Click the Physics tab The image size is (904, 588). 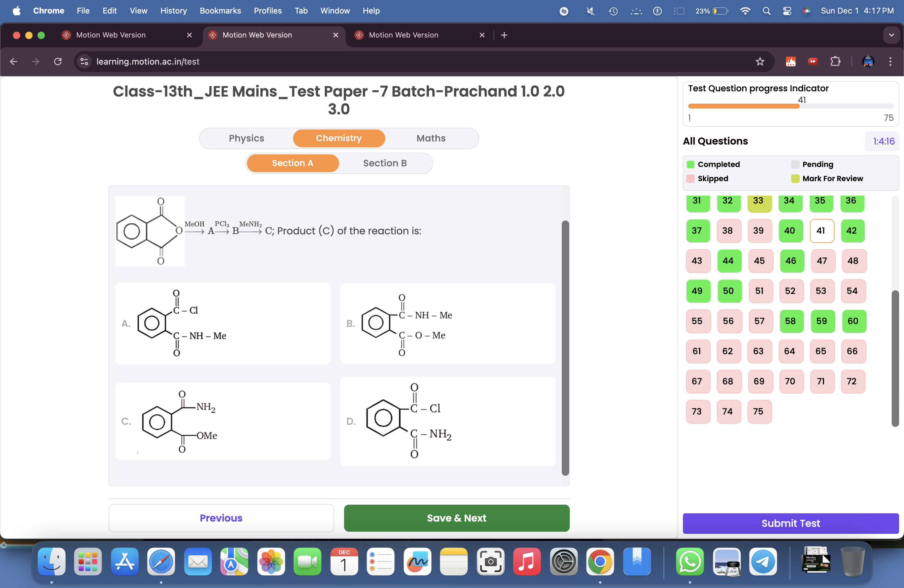(246, 138)
